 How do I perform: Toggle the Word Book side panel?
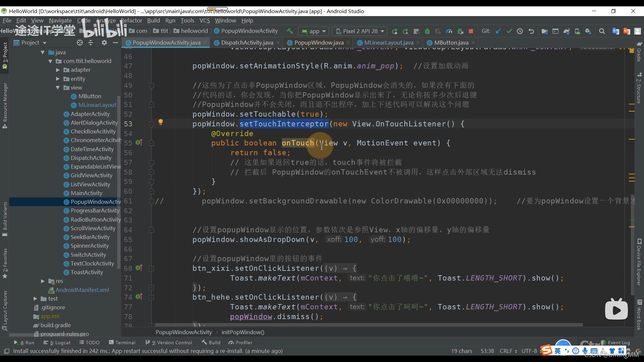pyautogui.click(x=639, y=315)
